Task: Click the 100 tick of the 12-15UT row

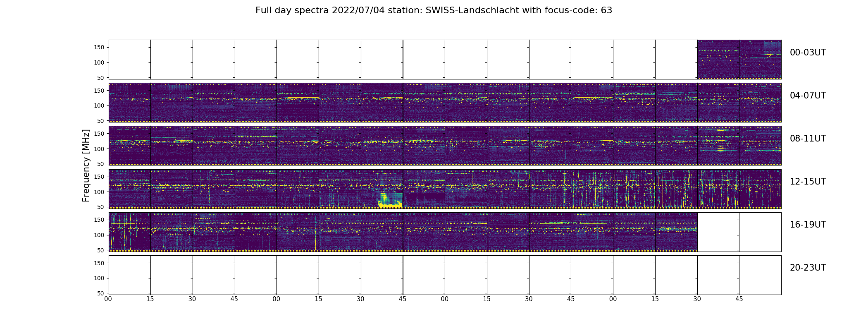Action: pos(99,192)
